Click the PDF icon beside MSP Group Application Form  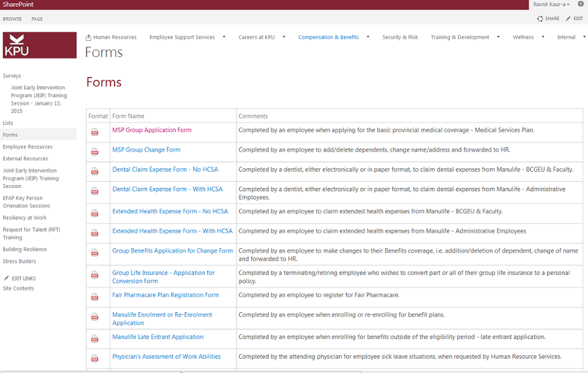95,132
